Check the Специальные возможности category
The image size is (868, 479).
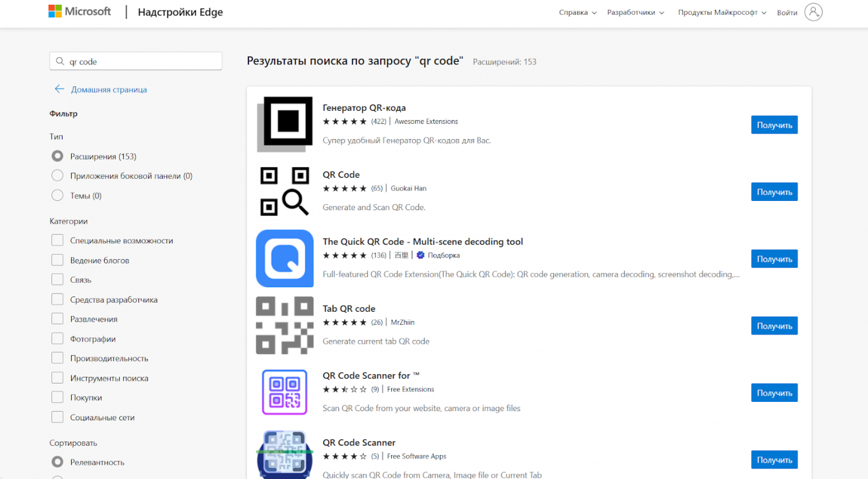(58, 240)
